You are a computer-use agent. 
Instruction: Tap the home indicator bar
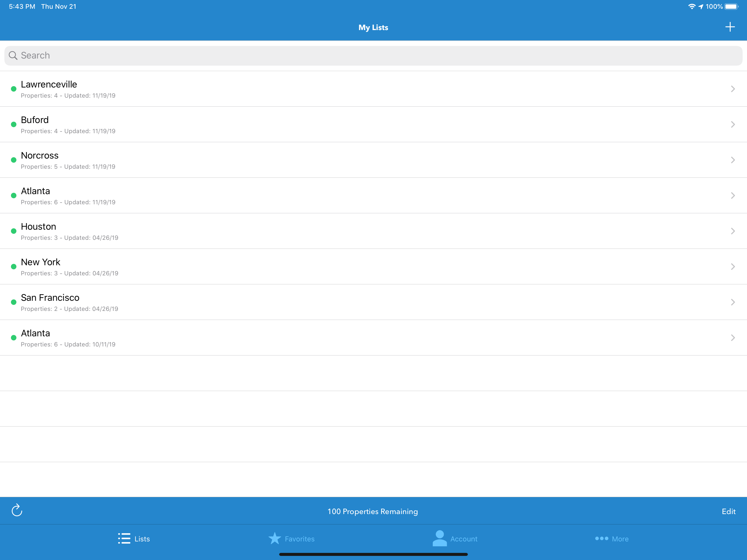pos(373,554)
